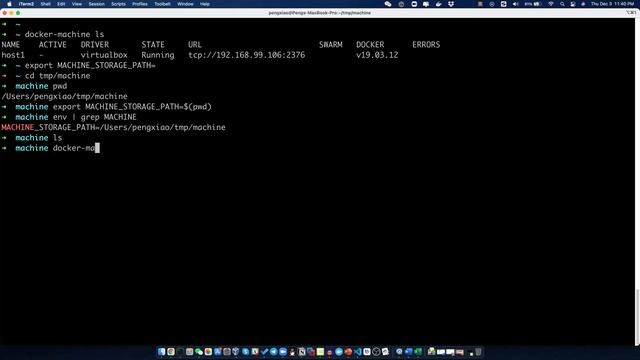Open Zoom from the dock
The width and height of the screenshot is (640, 360).
[x=283, y=351]
